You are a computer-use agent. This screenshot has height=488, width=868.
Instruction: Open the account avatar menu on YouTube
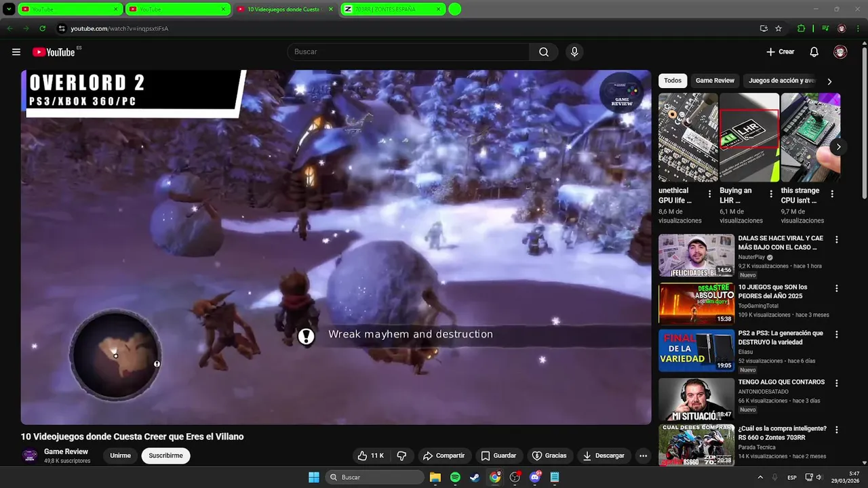pos(840,52)
